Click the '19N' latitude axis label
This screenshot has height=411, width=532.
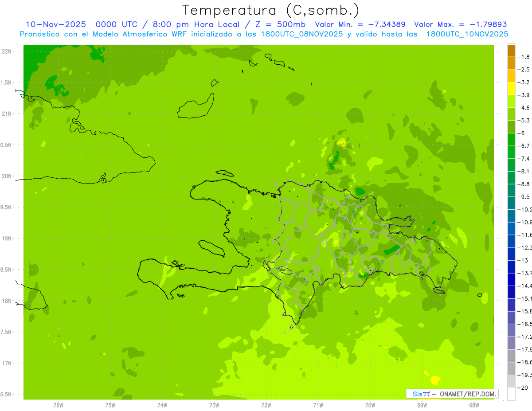(x=7, y=239)
